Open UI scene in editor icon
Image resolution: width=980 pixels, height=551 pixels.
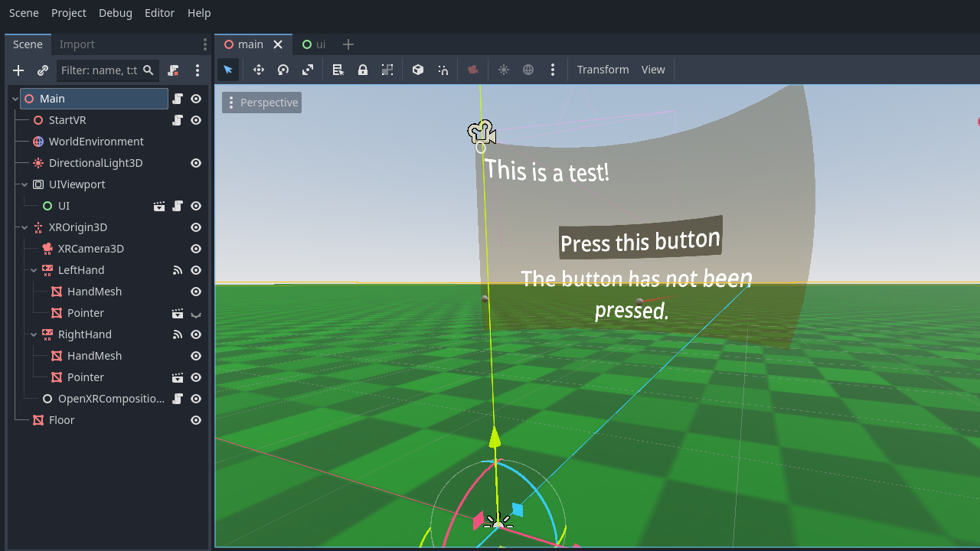159,206
